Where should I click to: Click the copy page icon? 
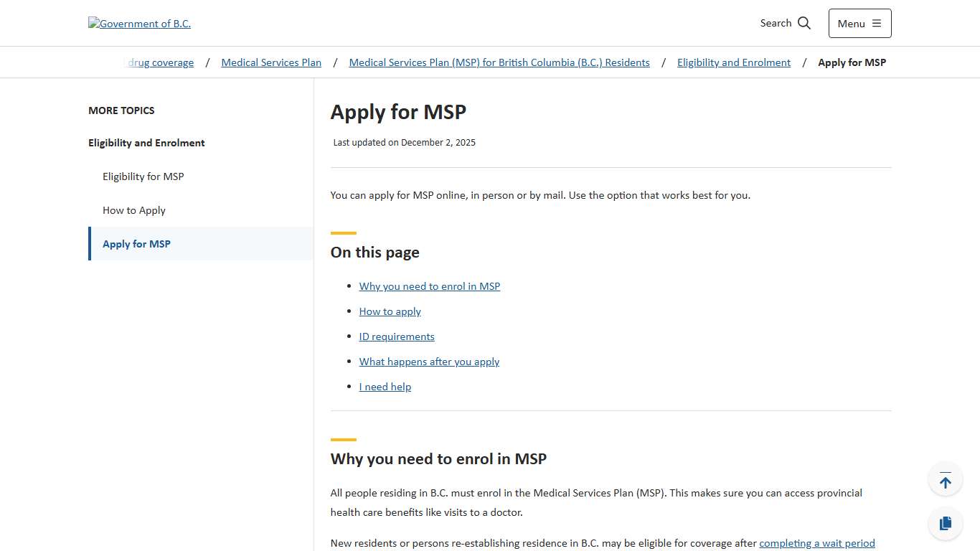click(x=945, y=523)
